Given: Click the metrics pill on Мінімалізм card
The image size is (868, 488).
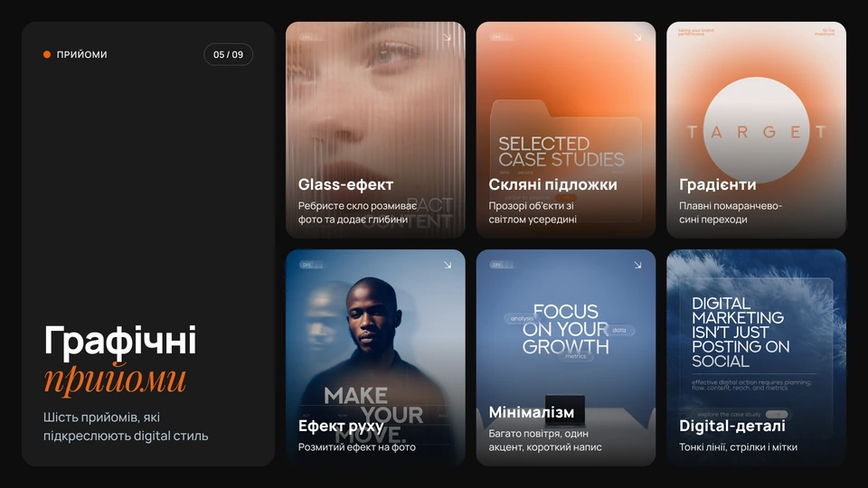Looking at the screenshot, I should 576,356.
